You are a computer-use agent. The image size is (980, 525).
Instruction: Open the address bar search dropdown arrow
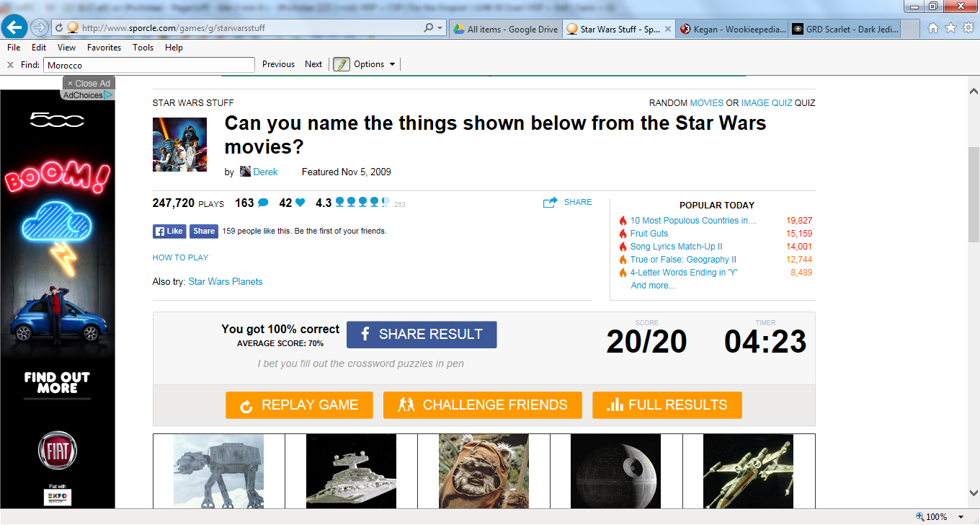[x=440, y=28]
